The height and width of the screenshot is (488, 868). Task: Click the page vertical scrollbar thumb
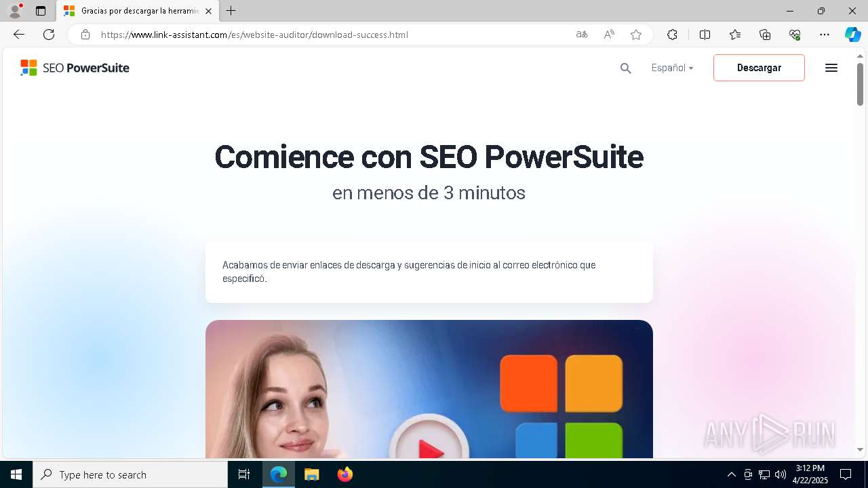(860, 84)
